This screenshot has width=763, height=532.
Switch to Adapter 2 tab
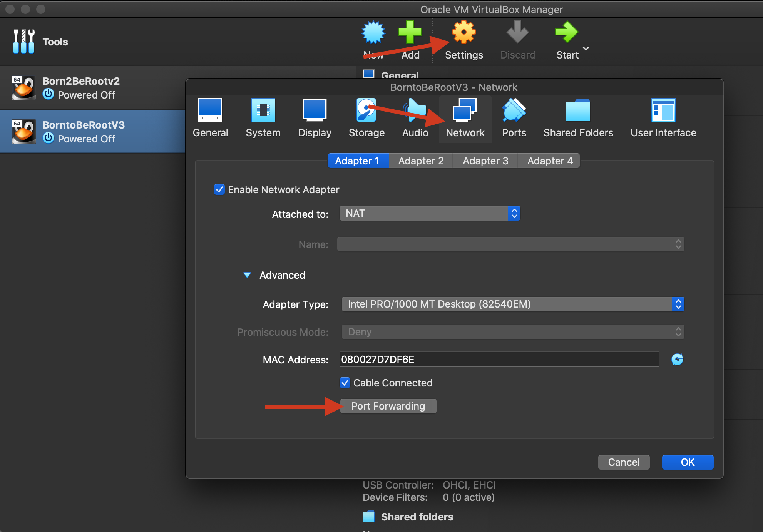pyautogui.click(x=421, y=161)
